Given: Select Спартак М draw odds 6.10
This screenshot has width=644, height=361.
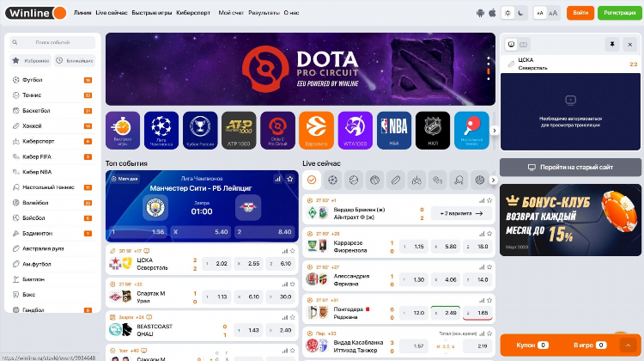Looking at the screenshot, I should click(x=249, y=297).
